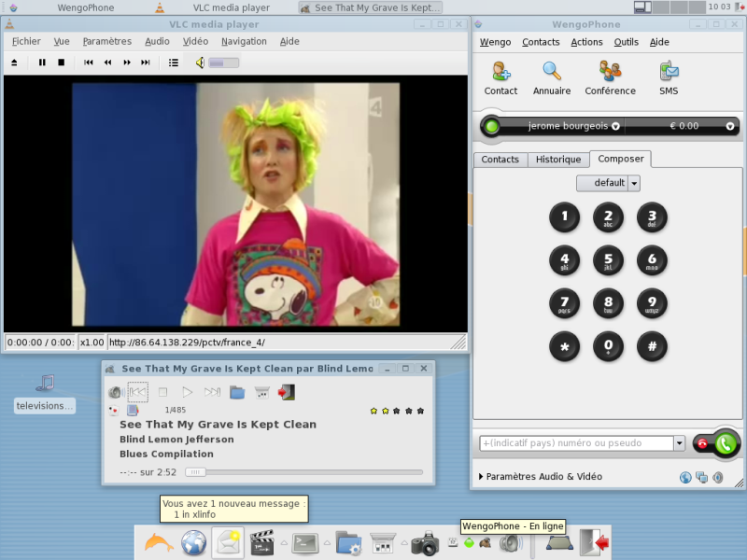
Task: Skip to next track in music player
Action: coord(212,392)
